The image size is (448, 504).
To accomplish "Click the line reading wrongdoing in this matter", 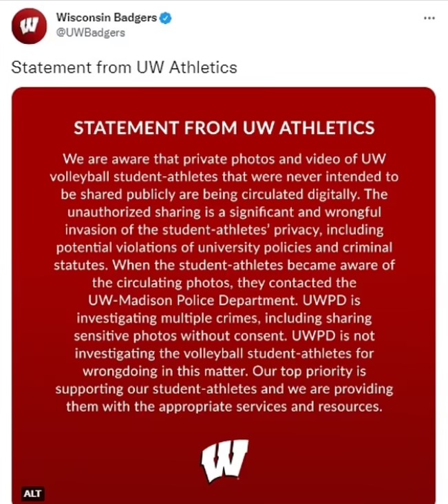I will (x=224, y=371).
